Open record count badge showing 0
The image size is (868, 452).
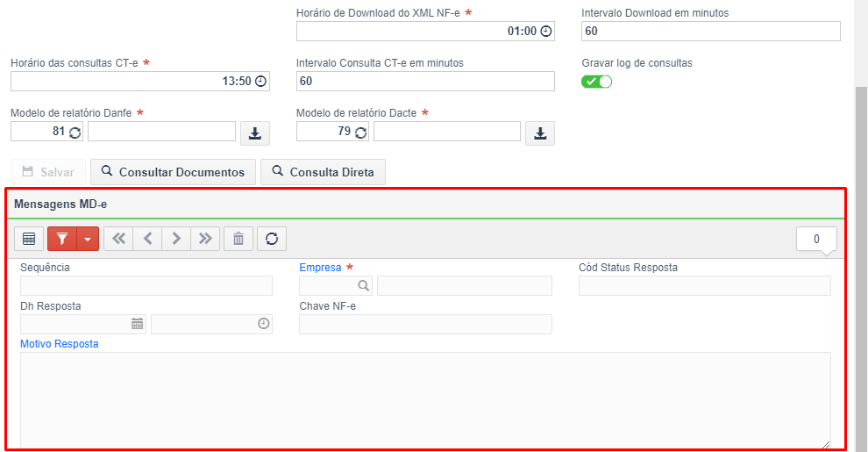point(816,239)
